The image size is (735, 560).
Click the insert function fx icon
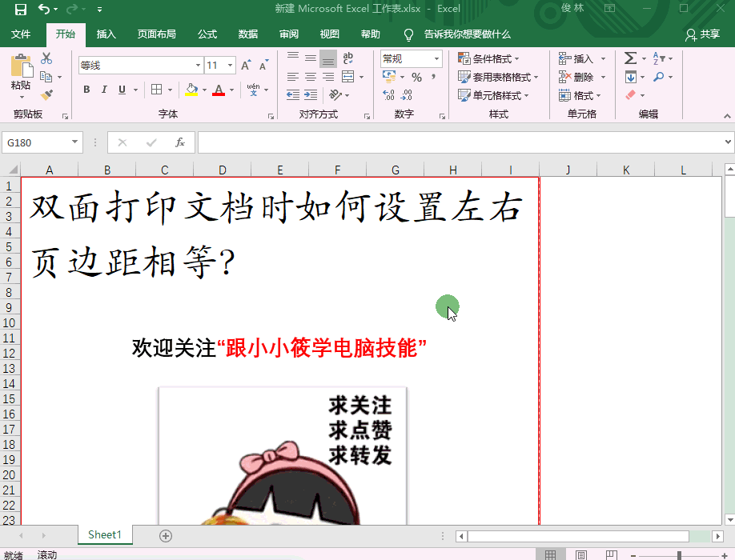click(180, 142)
